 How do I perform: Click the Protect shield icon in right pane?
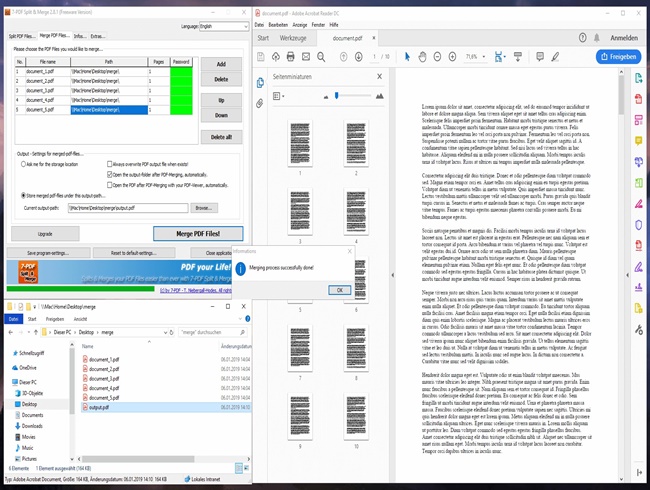638,225
